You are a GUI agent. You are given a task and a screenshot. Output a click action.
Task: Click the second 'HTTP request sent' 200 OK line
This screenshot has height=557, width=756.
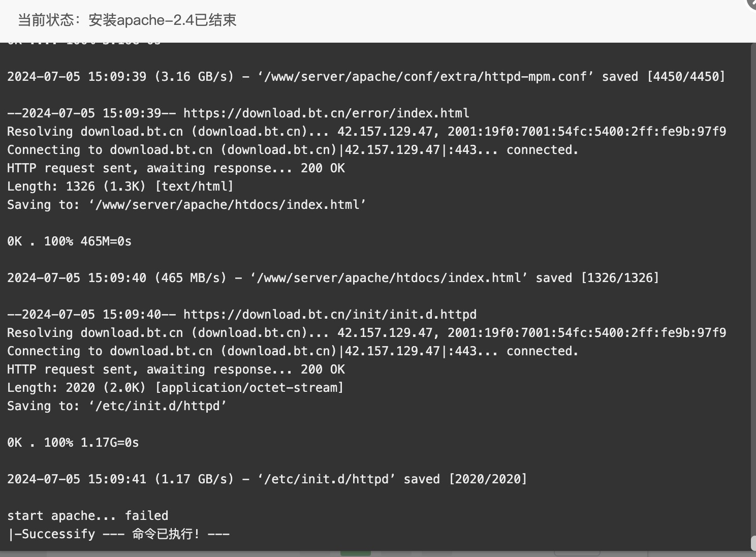point(176,369)
